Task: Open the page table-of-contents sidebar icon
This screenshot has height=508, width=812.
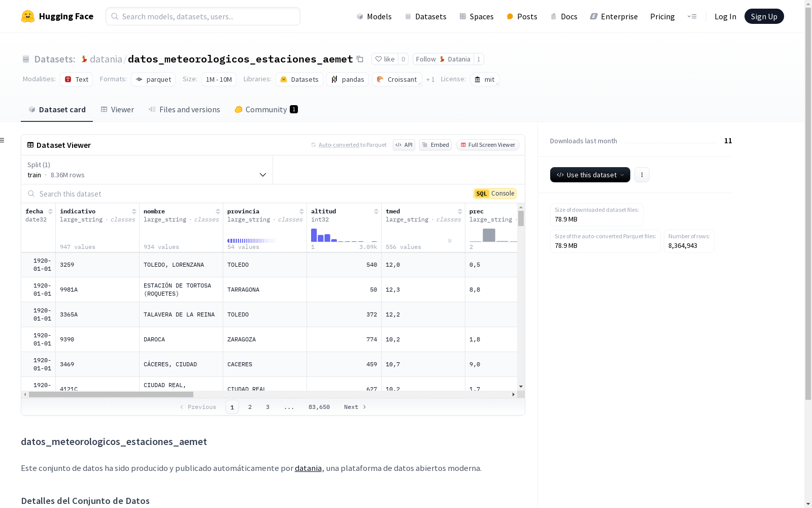Action: click(3, 140)
